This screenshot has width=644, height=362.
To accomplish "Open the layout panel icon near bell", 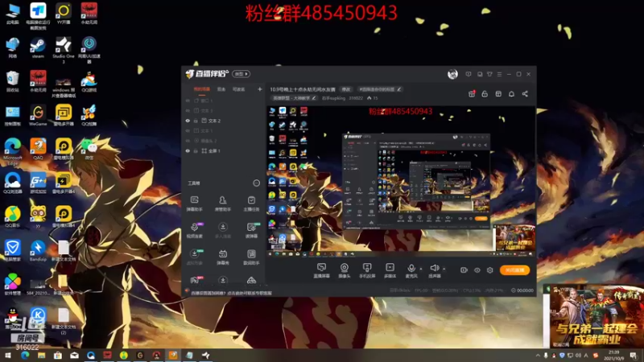I will (498, 94).
